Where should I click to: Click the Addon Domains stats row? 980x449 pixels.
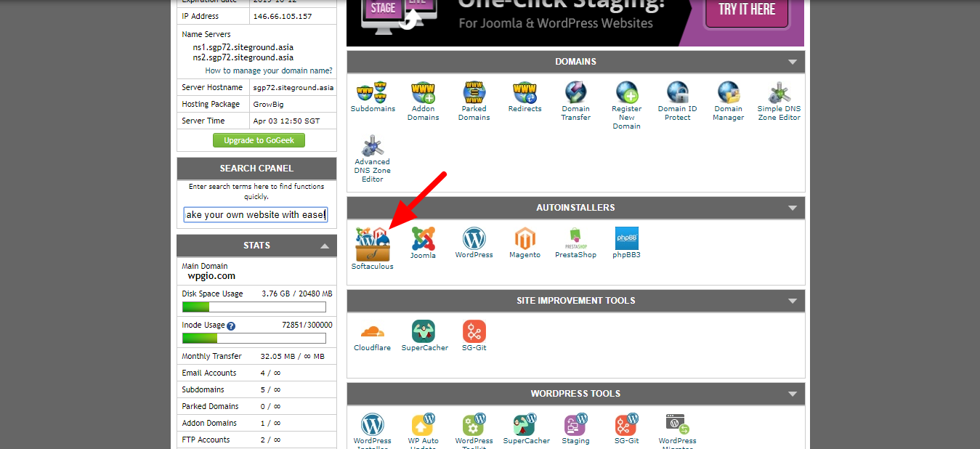point(256,423)
